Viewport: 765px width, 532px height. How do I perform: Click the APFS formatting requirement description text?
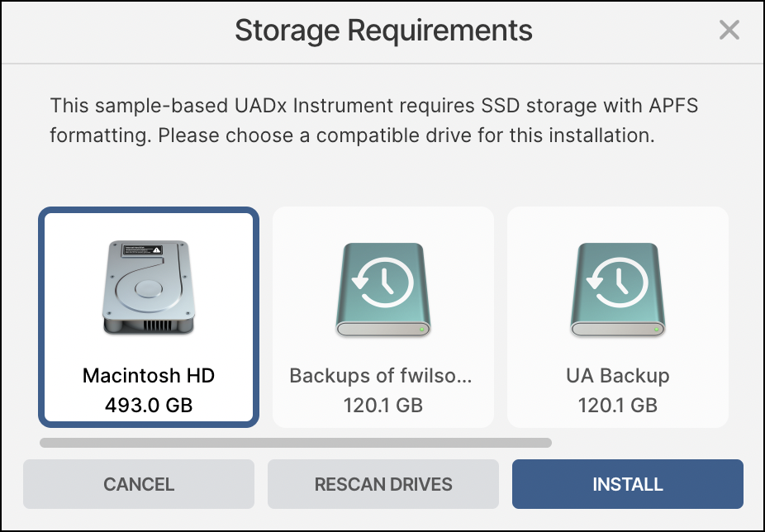374,121
